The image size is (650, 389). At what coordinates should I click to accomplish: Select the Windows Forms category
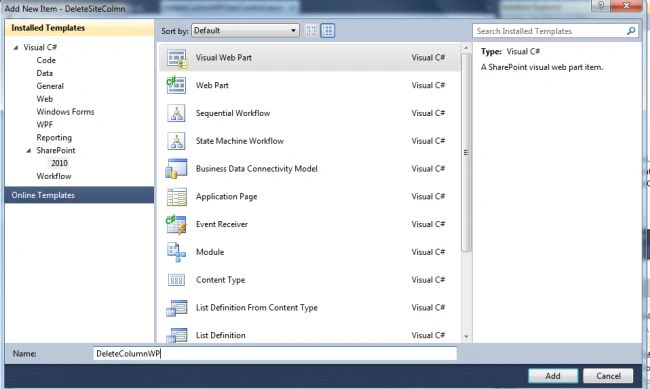pos(65,112)
